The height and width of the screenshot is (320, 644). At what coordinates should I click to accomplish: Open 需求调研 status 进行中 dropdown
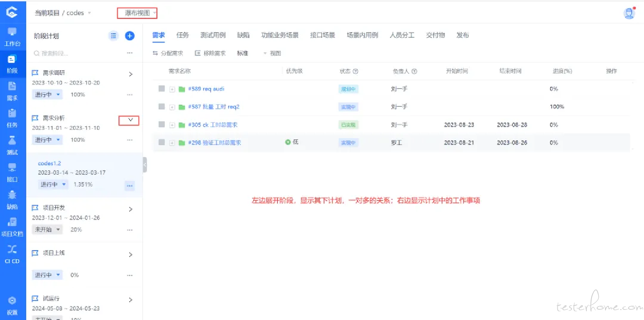point(47,94)
